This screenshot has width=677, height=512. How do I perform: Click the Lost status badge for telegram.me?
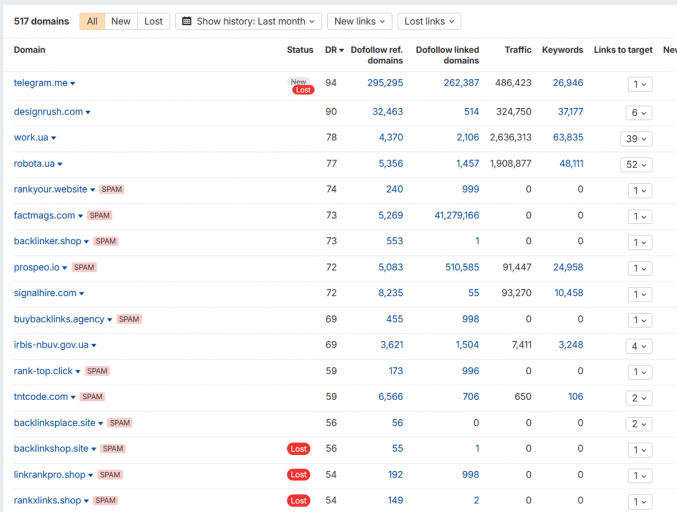[304, 90]
